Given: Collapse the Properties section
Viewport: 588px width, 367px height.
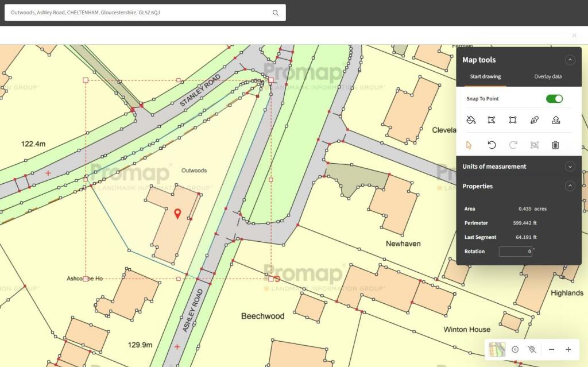Looking at the screenshot, I should 570,186.
